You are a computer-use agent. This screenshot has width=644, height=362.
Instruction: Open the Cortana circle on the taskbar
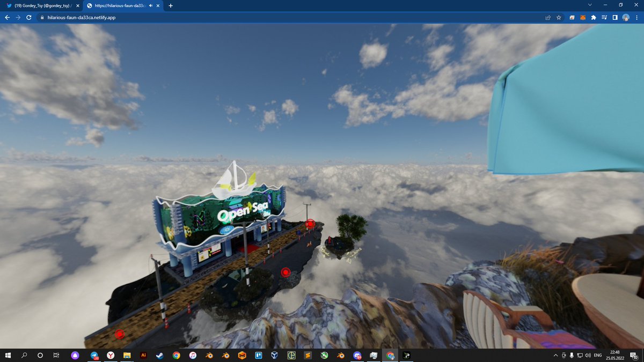pyautogui.click(x=40, y=355)
